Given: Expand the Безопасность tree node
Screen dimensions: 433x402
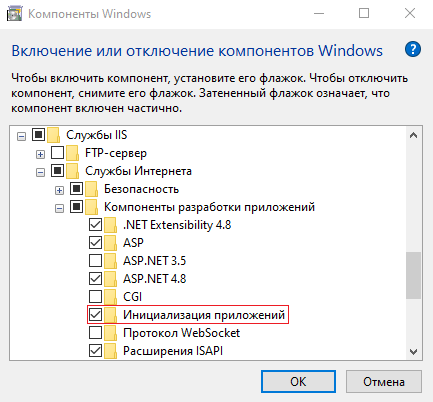Looking at the screenshot, I should 59,190.
